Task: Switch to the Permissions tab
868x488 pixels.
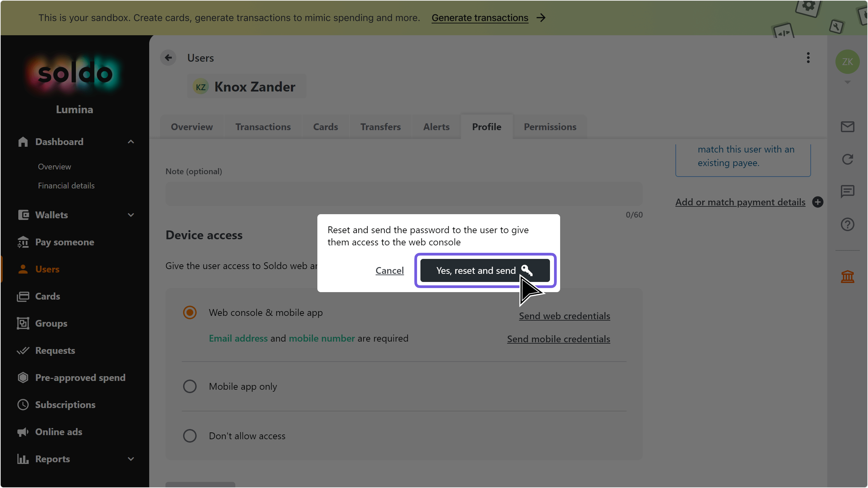Action: pos(550,127)
